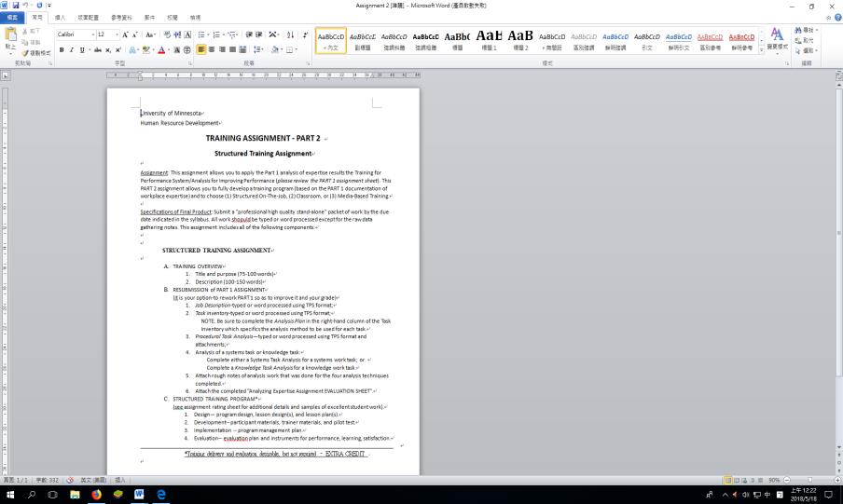
Task: Click the Sort A-Z icon
Action: click(290, 34)
